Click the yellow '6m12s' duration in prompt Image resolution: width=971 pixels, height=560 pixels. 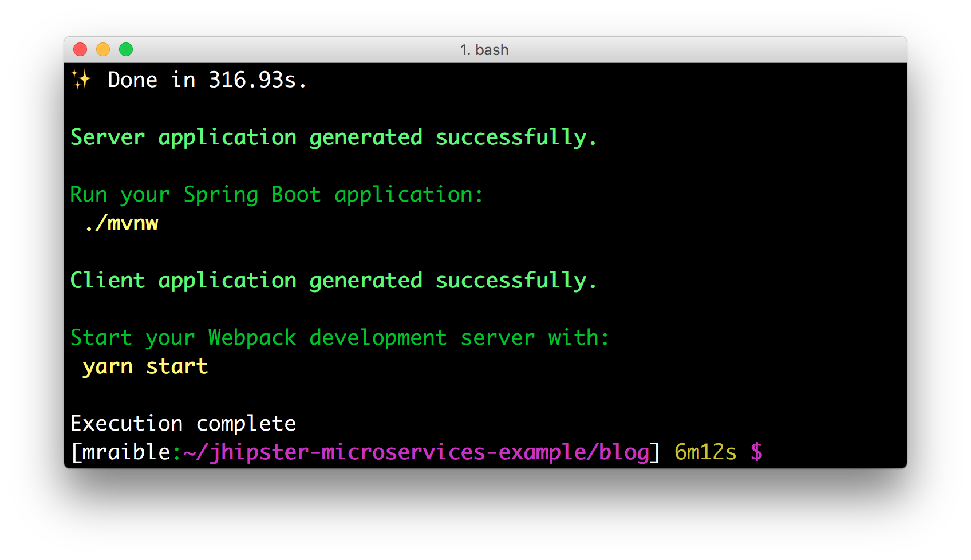705,452
